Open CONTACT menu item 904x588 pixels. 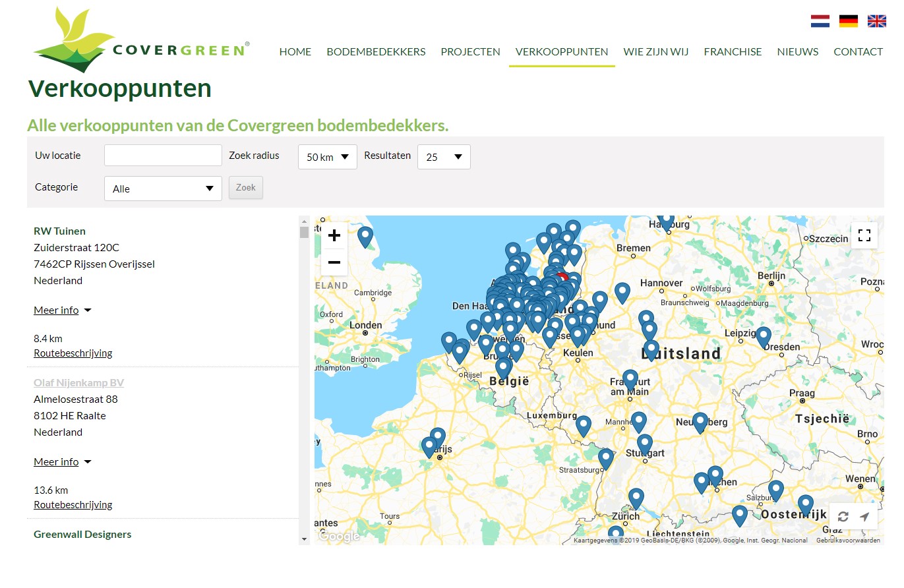point(858,51)
